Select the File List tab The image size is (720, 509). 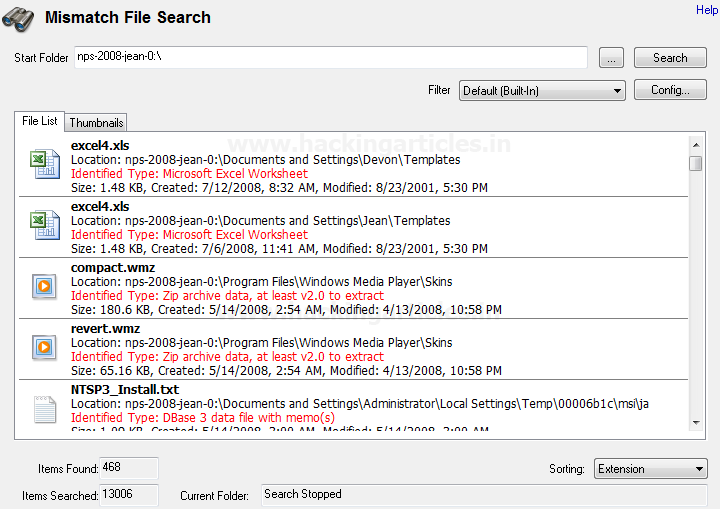40,121
